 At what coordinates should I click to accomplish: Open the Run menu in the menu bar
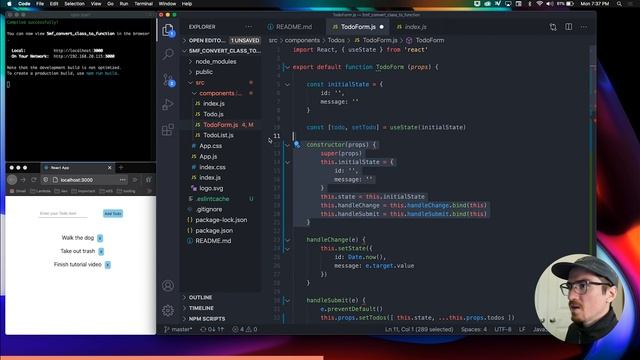[124, 4]
